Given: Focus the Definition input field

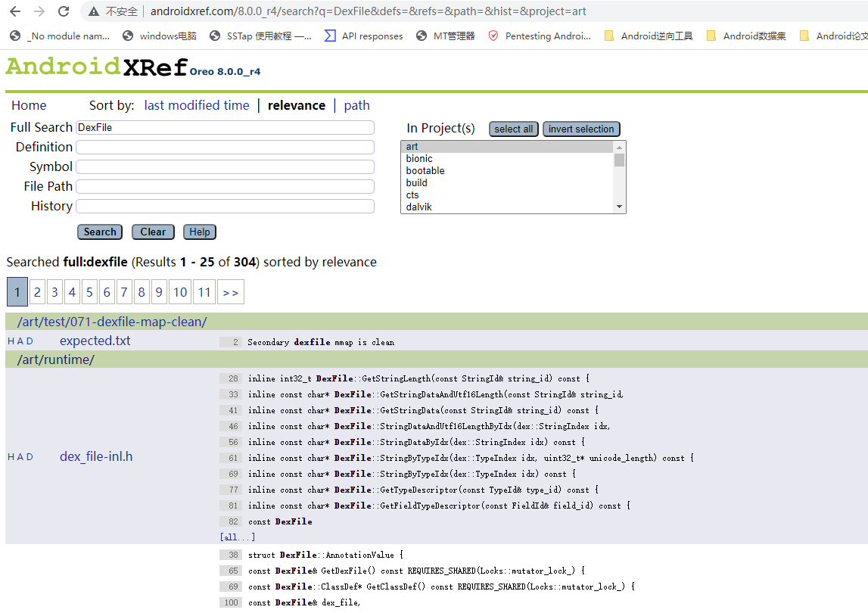Looking at the screenshot, I should point(225,148).
